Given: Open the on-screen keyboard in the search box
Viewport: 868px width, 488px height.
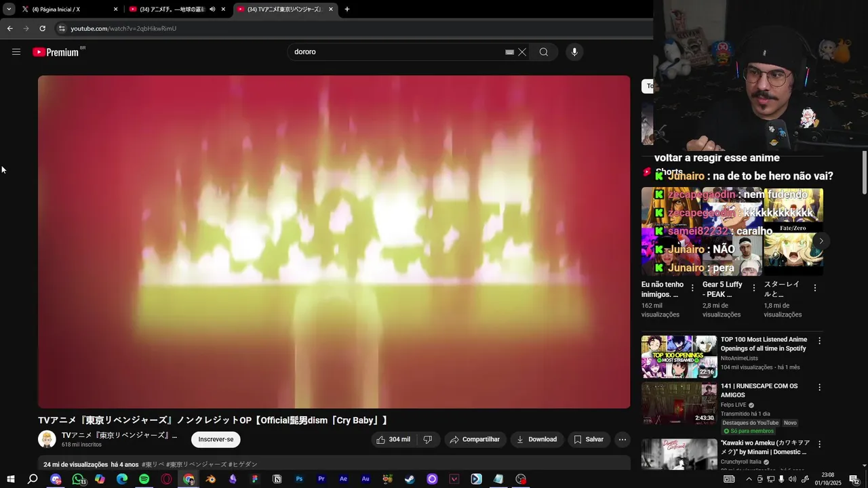Looking at the screenshot, I should pos(509,52).
